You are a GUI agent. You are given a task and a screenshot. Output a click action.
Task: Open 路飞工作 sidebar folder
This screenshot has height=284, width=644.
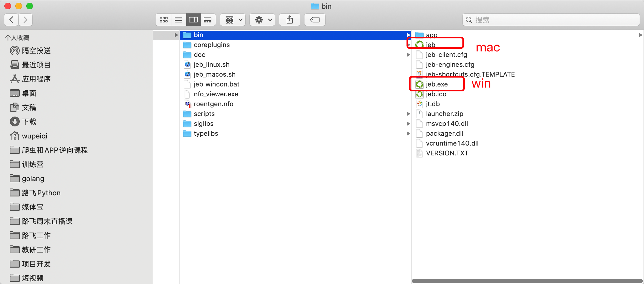pyautogui.click(x=30, y=236)
